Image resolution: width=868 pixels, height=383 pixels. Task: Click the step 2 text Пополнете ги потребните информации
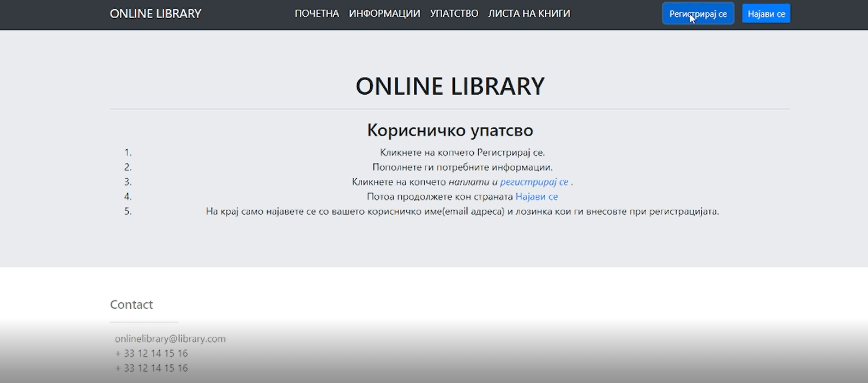[x=462, y=167]
